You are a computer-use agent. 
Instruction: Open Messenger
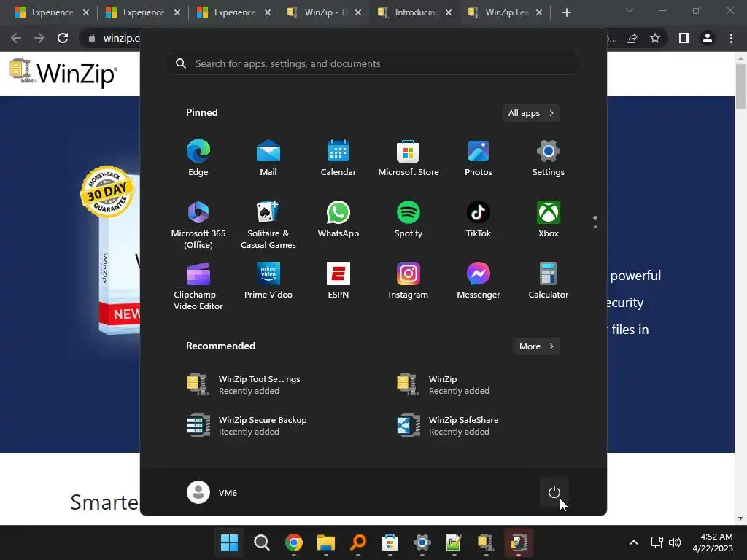click(x=479, y=281)
